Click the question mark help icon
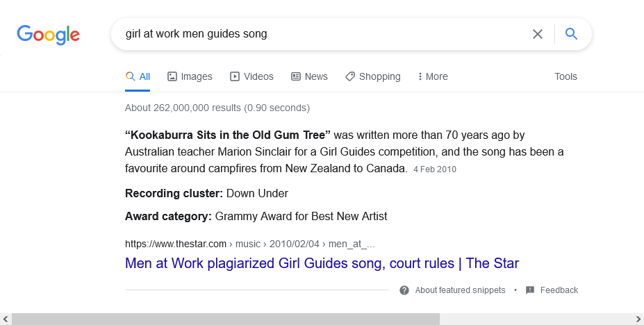644x325 pixels. point(404,290)
